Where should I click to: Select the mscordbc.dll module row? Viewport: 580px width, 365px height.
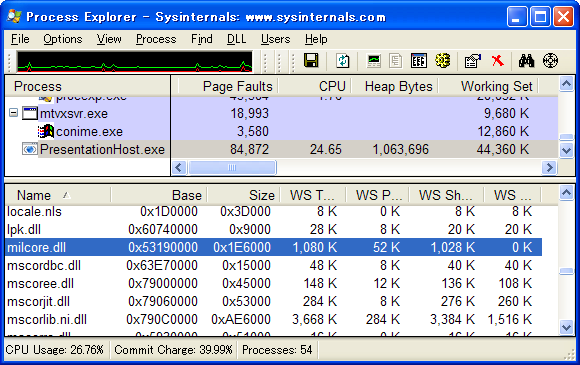coord(273,266)
